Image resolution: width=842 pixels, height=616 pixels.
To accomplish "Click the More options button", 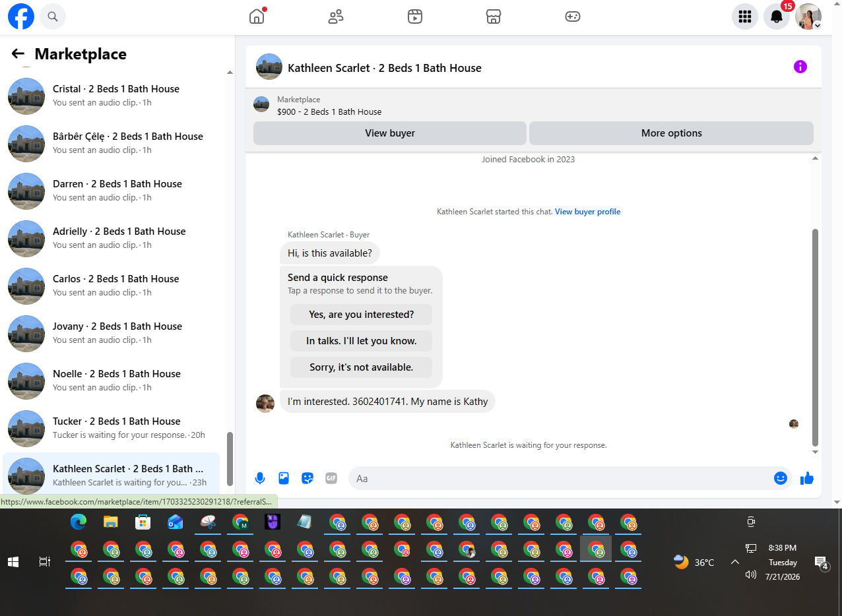I will pyautogui.click(x=672, y=133).
